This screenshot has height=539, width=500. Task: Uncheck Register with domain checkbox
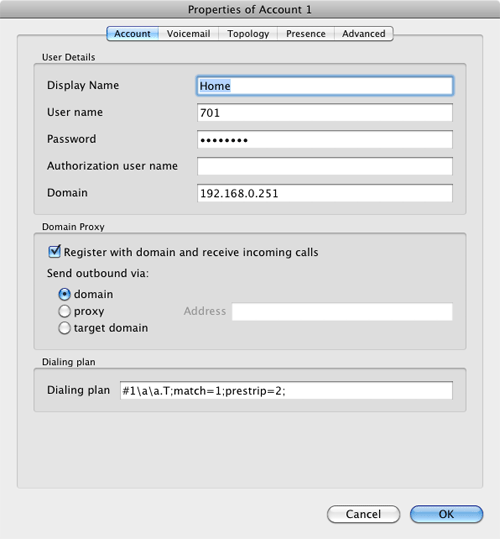pyautogui.click(x=55, y=252)
